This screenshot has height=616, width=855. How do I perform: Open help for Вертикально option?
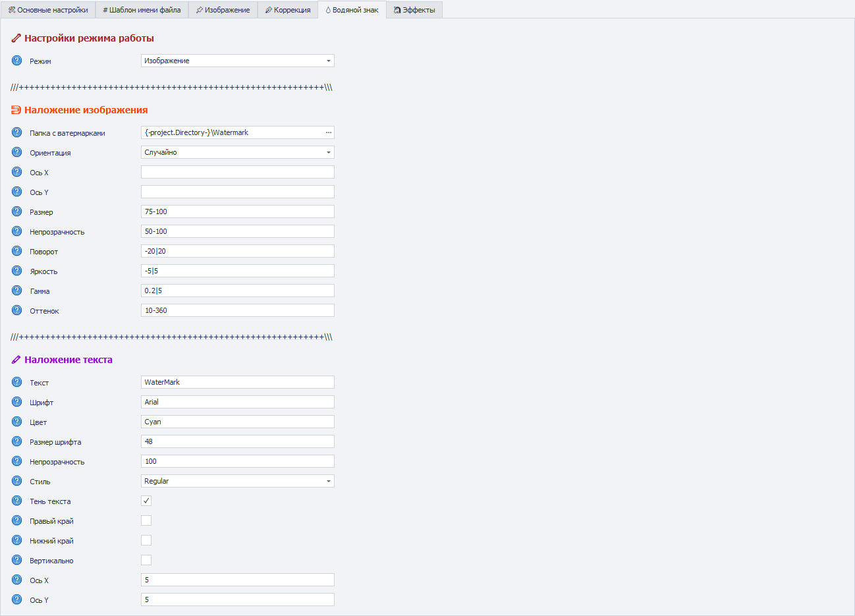pyautogui.click(x=17, y=560)
